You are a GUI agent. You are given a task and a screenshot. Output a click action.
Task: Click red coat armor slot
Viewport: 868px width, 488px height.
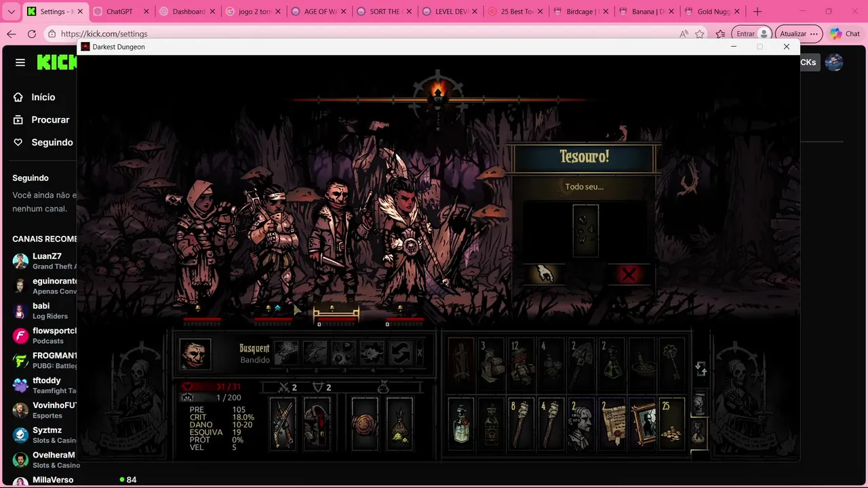[x=317, y=424]
